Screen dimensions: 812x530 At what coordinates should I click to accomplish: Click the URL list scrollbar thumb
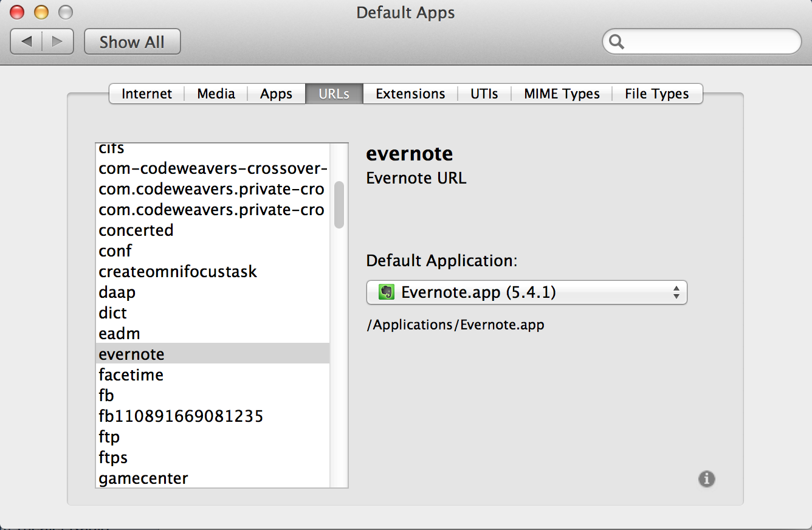(x=339, y=205)
